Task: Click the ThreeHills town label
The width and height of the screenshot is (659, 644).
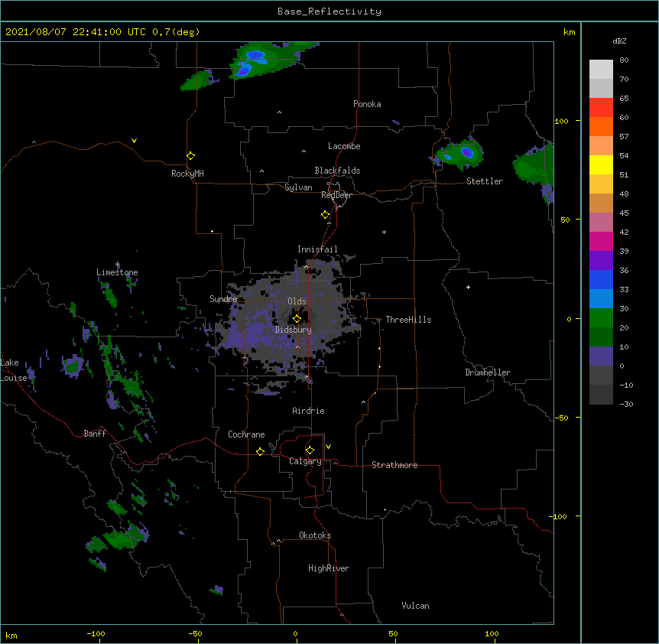Action: 408,320
